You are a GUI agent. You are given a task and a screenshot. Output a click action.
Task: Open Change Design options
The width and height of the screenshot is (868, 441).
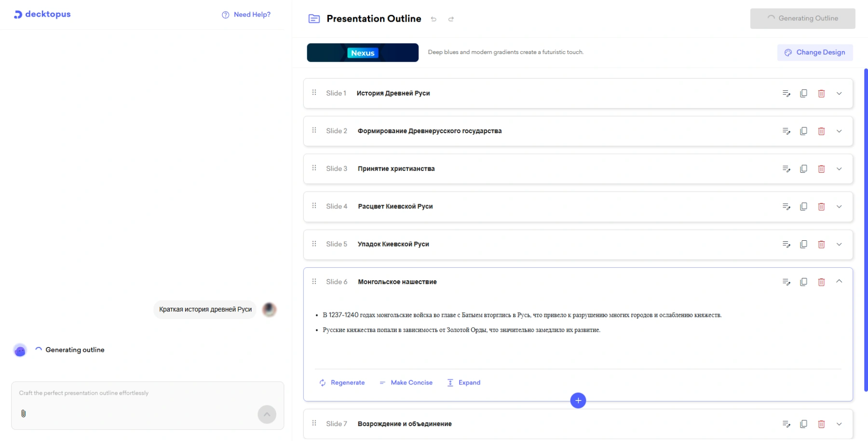pos(814,53)
